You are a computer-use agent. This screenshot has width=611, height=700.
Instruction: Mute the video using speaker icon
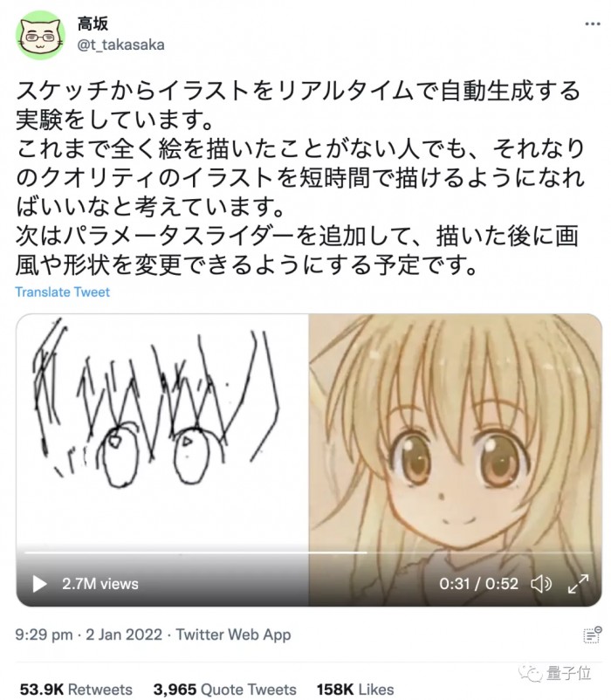click(x=541, y=584)
